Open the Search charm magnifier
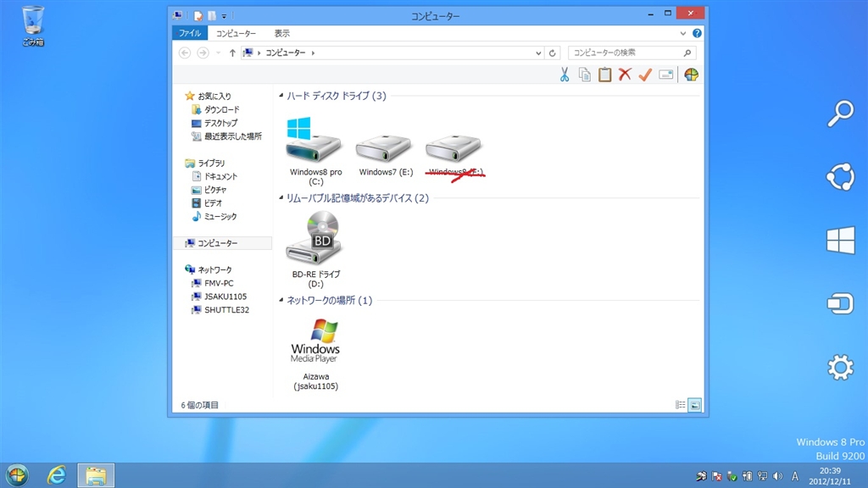 (x=840, y=114)
